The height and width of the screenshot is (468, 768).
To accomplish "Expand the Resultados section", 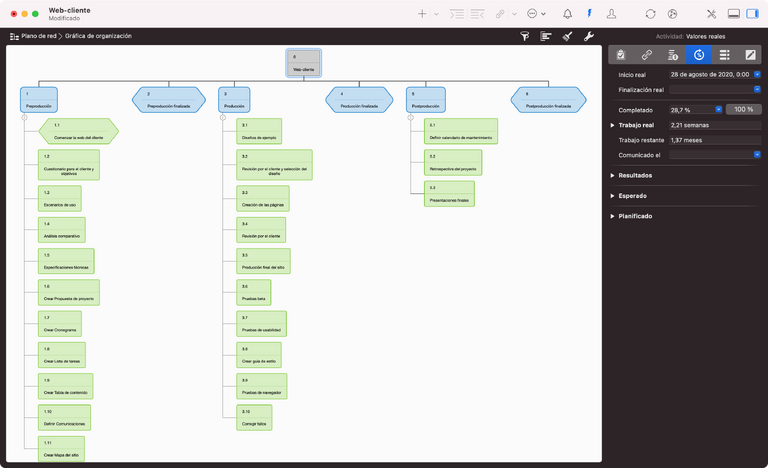I will (x=612, y=175).
